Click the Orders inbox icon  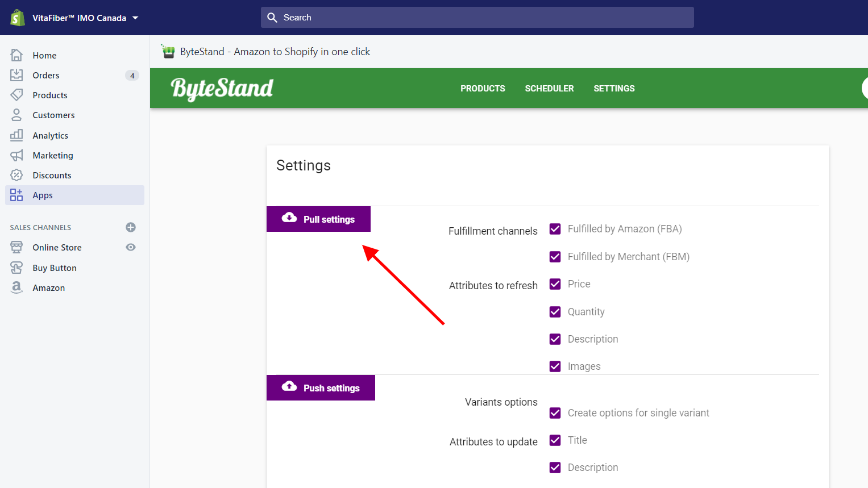[16, 75]
